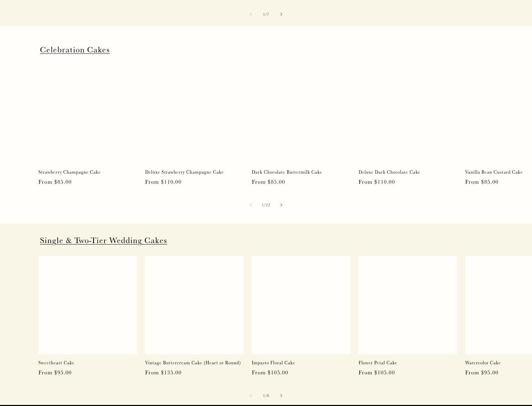532x406 pixels.
Task: Click Vintage Buttercream Cake image thumbnail
Action: point(194,305)
